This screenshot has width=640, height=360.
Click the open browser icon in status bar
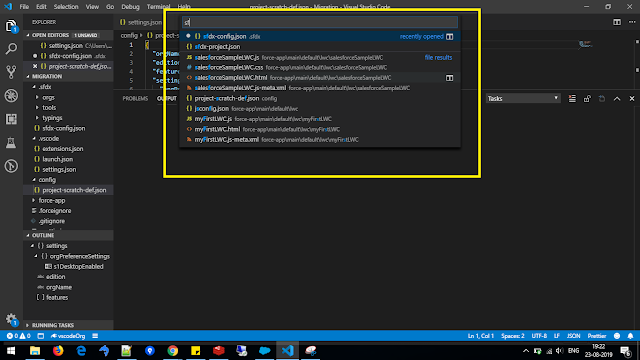pos(40,336)
